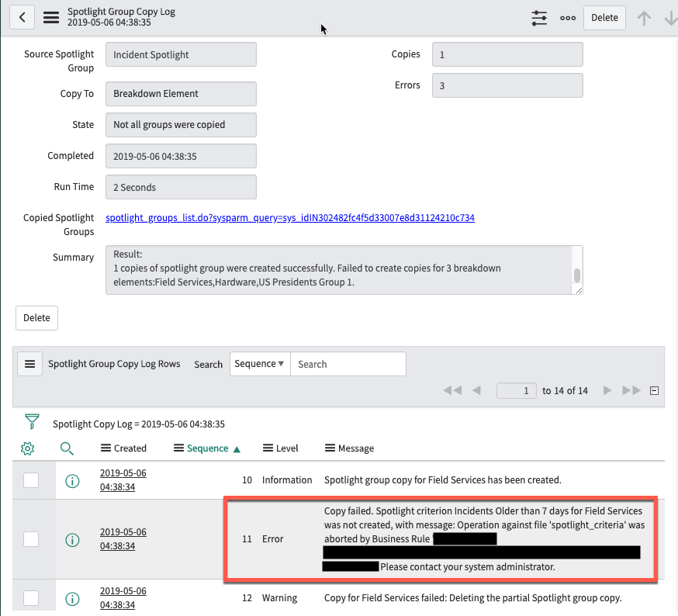The width and height of the screenshot is (678, 616).
Task: Preview record info icon for sequence 10
Action: [72, 480]
